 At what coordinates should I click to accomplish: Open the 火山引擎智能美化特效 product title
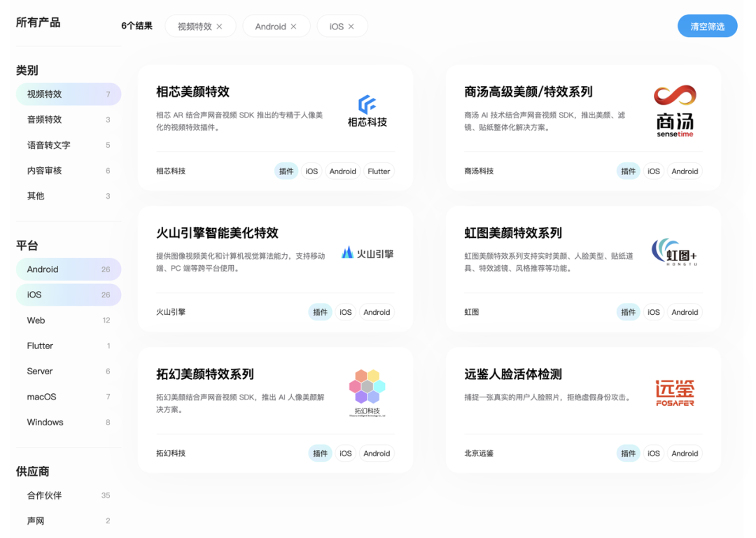click(x=218, y=233)
